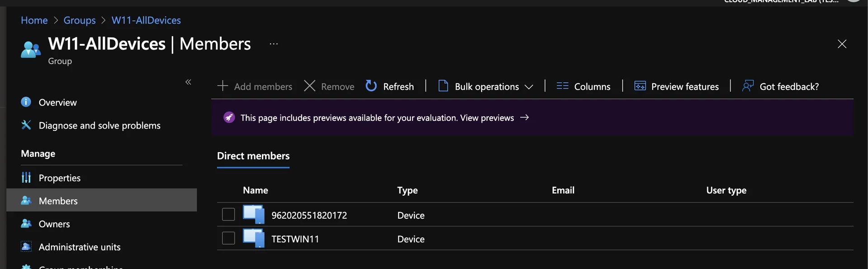
Task: Select Members in the sidebar
Action: pos(102,200)
